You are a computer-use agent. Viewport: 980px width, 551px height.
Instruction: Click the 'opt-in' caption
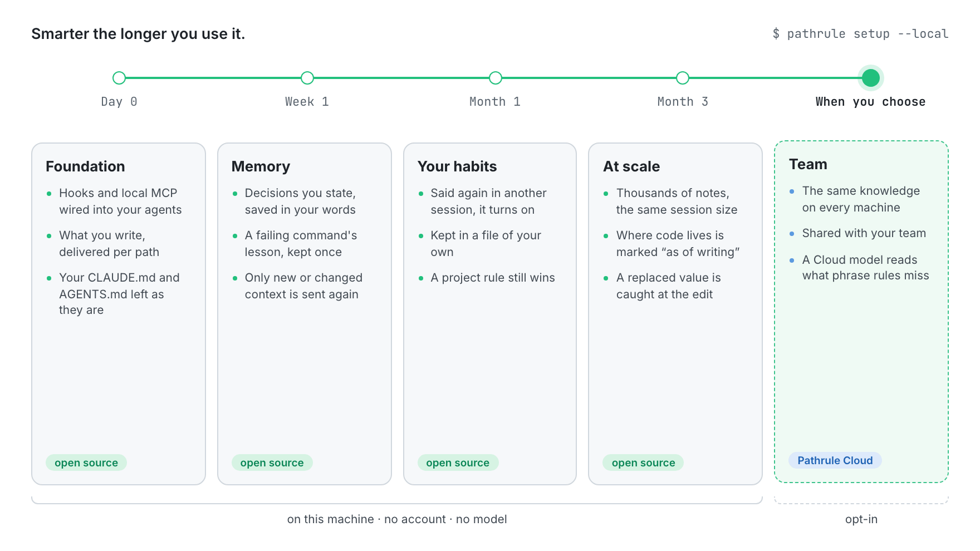(861, 519)
